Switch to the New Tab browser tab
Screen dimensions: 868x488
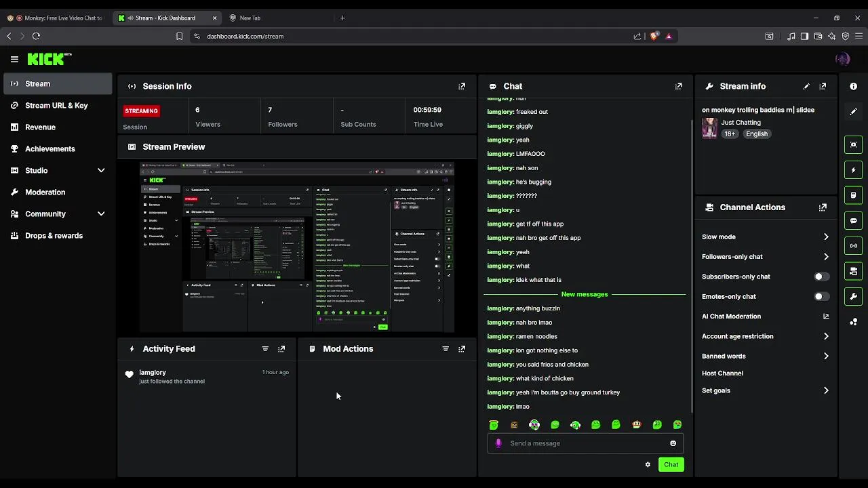(278, 18)
